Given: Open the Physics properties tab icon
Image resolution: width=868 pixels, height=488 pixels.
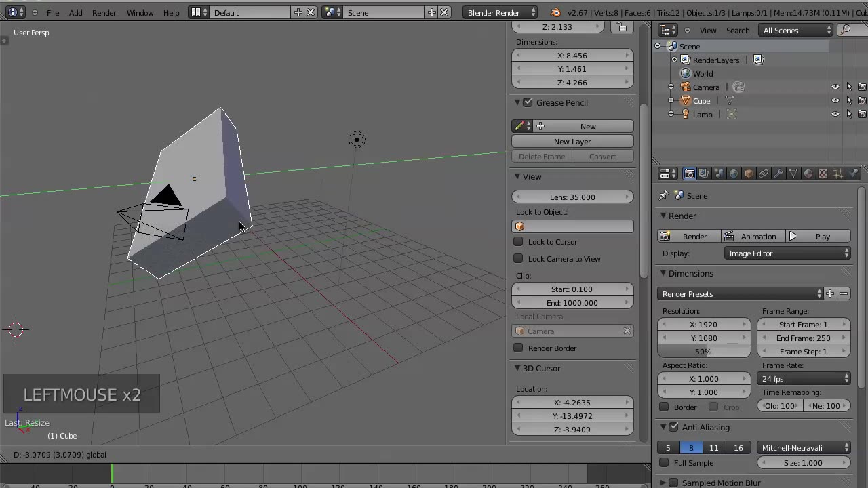Looking at the screenshot, I should 853,174.
